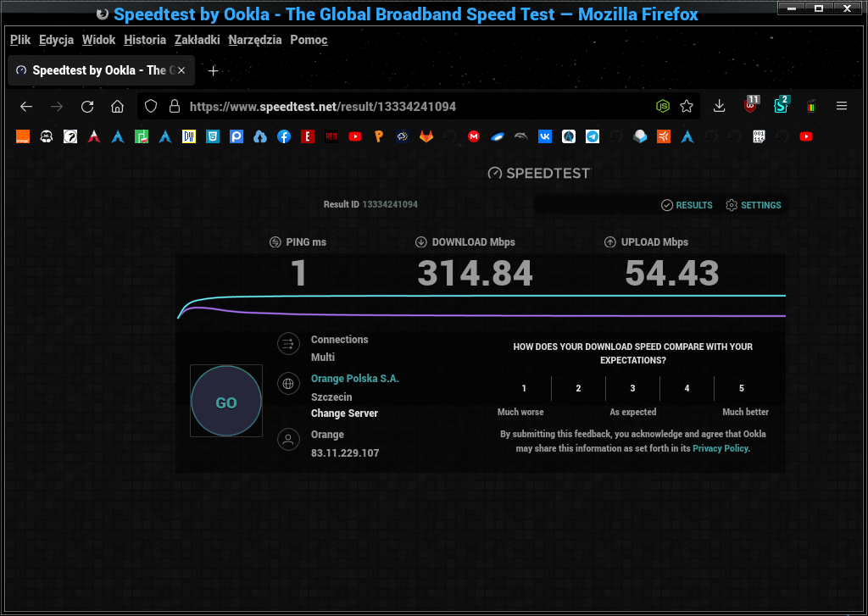The image size is (868, 616).
Task: Open the VK bookmark
Action: coord(545,136)
